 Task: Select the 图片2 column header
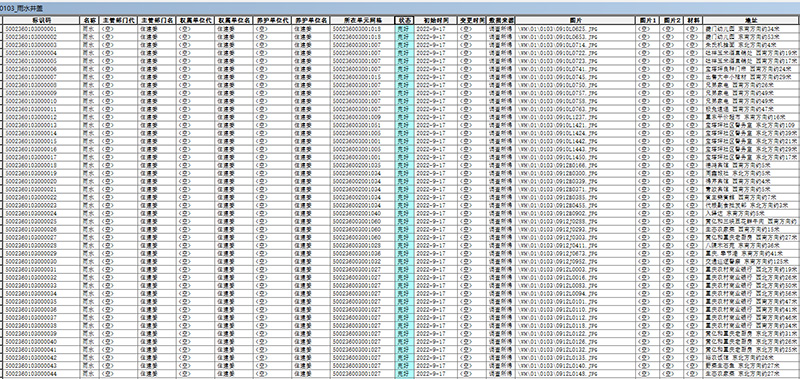pos(671,20)
